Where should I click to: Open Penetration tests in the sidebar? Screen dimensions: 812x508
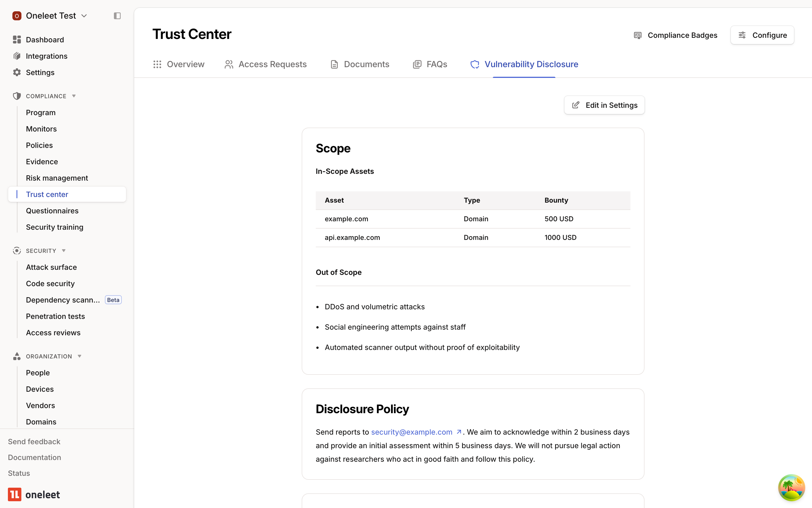(x=55, y=316)
